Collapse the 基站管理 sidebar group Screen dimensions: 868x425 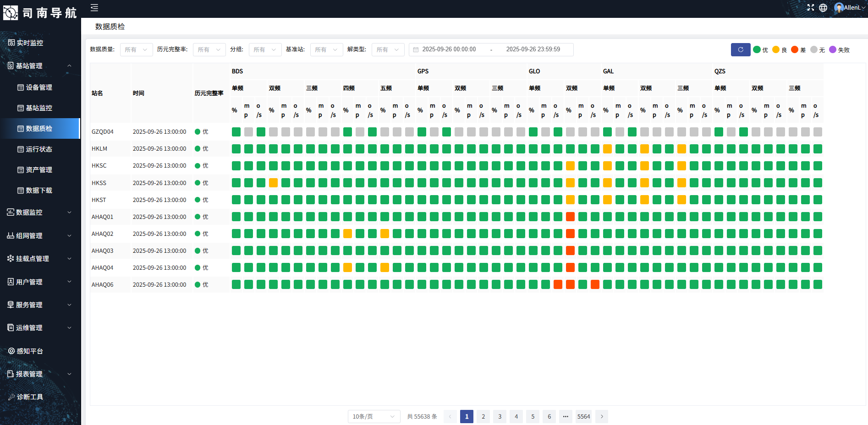[x=40, y=65]
